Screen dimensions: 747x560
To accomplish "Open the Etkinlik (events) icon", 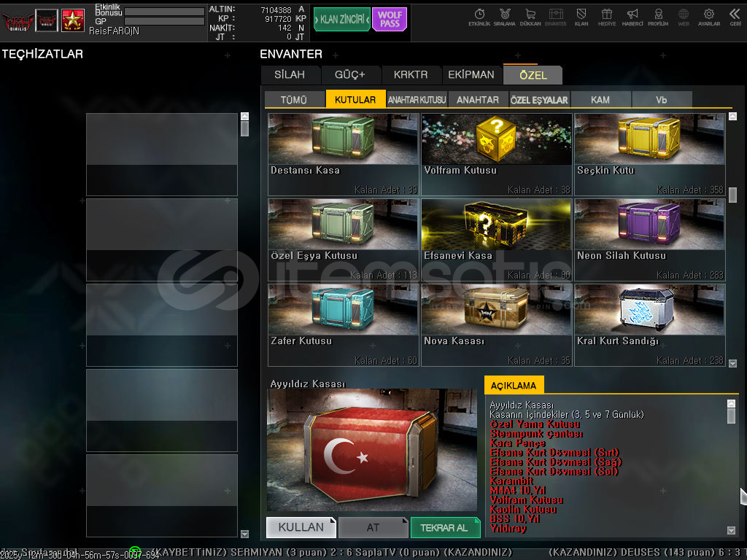I will [479, 16].
